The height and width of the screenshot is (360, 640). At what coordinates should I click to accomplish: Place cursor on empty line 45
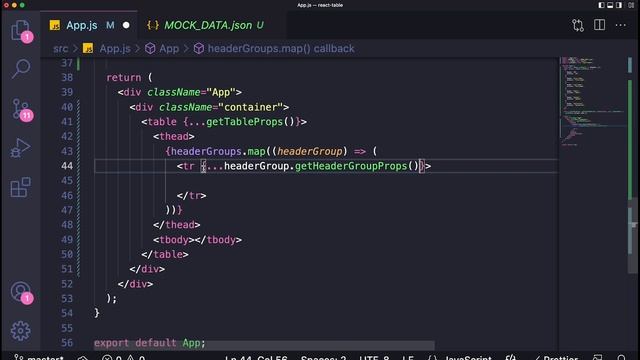click(x=327, y=181)
